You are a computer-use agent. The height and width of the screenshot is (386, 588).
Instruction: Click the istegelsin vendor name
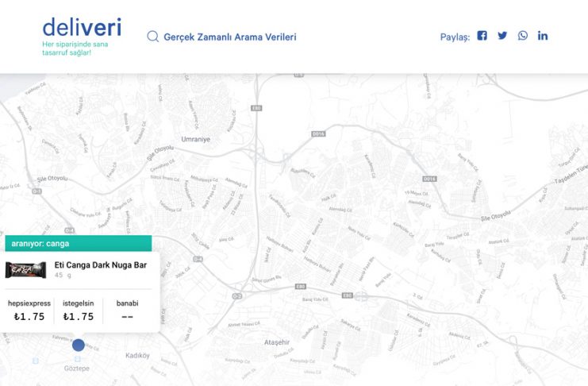click(79, 303)
